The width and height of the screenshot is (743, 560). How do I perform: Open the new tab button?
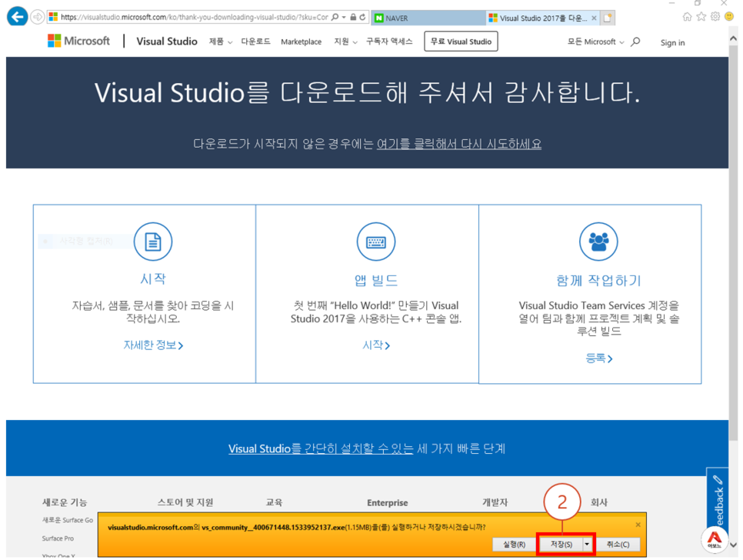tap(608, 18)
